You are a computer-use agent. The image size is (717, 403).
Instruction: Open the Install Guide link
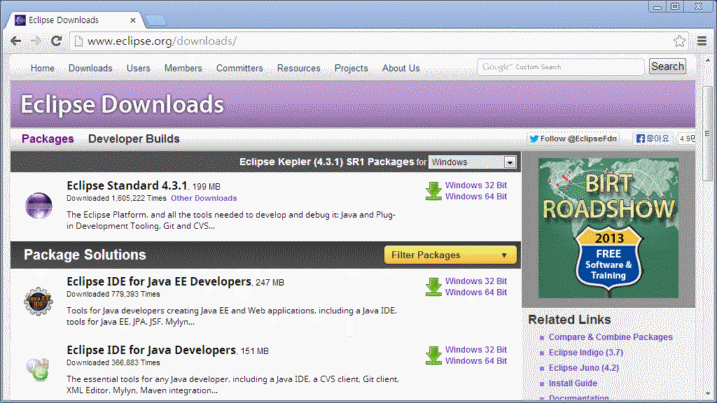coord(573,383)
